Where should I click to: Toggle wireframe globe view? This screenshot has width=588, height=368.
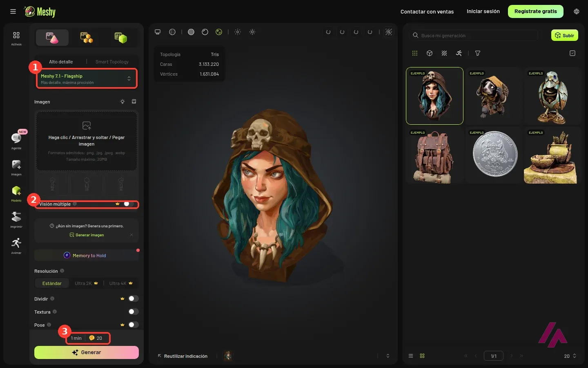tap(172, 32)
